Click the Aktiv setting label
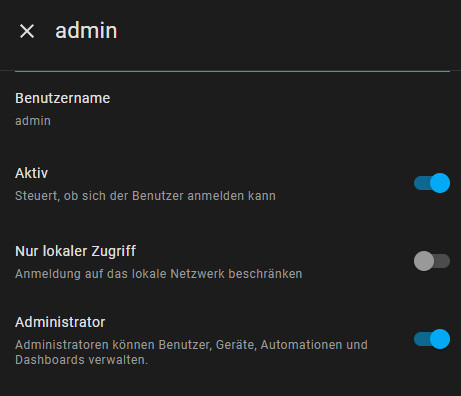This screenshot has width=461, height=396. coord(32,173)
